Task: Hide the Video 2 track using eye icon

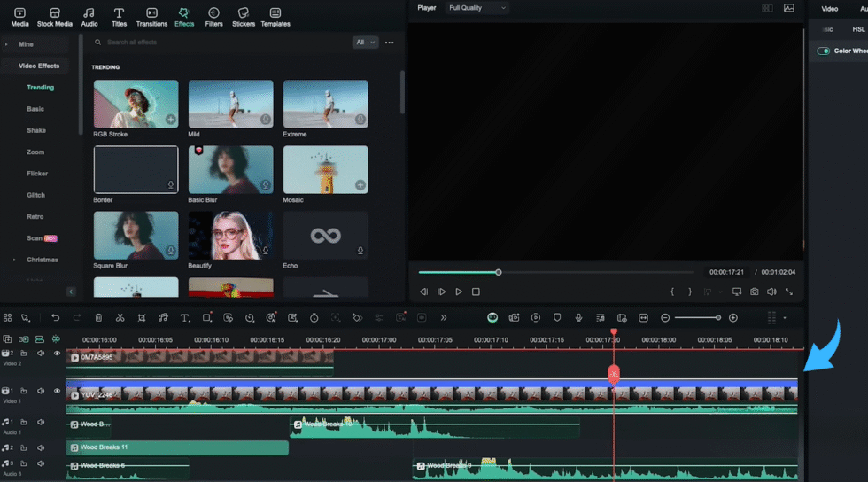Action: tap(58, 354)
